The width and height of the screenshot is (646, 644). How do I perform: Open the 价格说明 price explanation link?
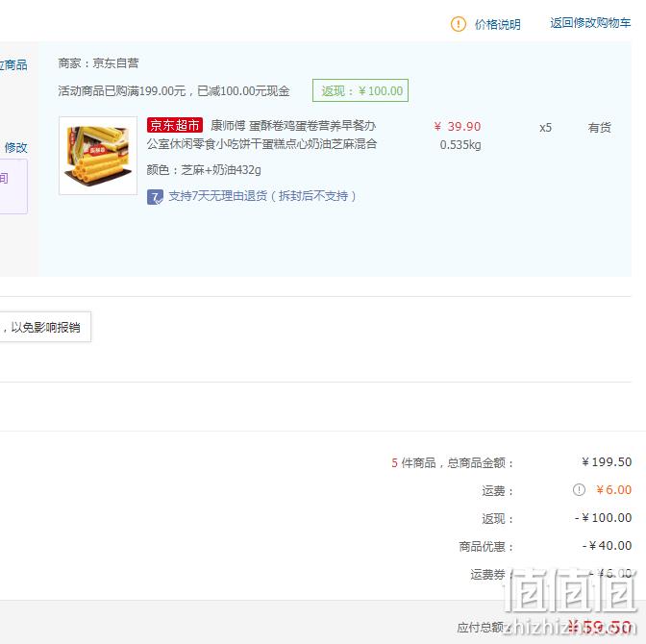coord(497,24)
